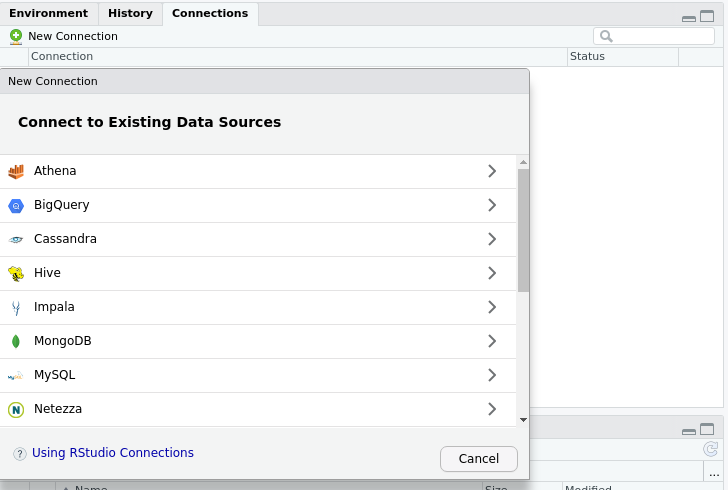Switch to the Environment tab
Viewport: 728px width, 490px height.
pos(48,13)
